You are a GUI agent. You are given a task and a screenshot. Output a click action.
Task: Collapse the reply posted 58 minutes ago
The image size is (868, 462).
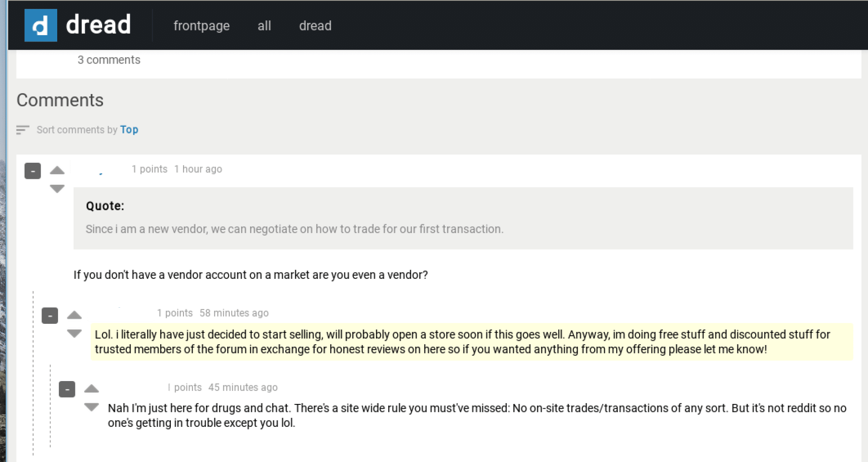coord(50,315)
